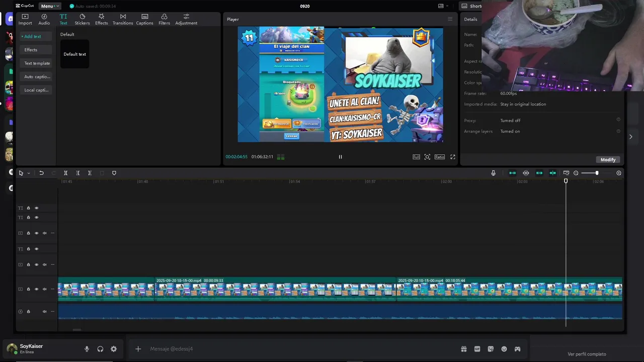The image size is (644, 362).
Task: Open the Stickers panel
Action: click(x=82, y=20)
